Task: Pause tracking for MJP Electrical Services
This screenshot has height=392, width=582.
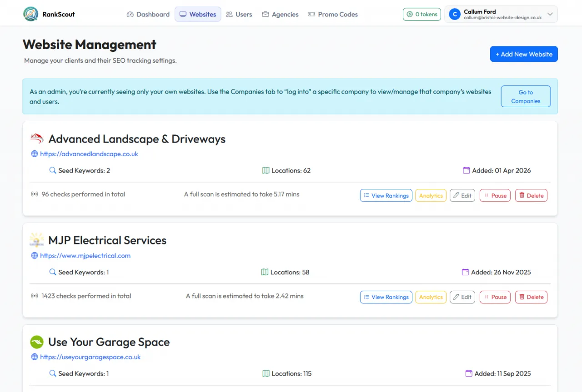Action: [x=495, y=297]
